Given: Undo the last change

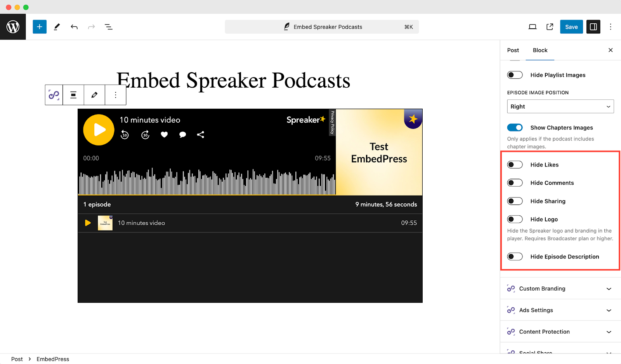Looking at the screenshot, I should 74,27.
